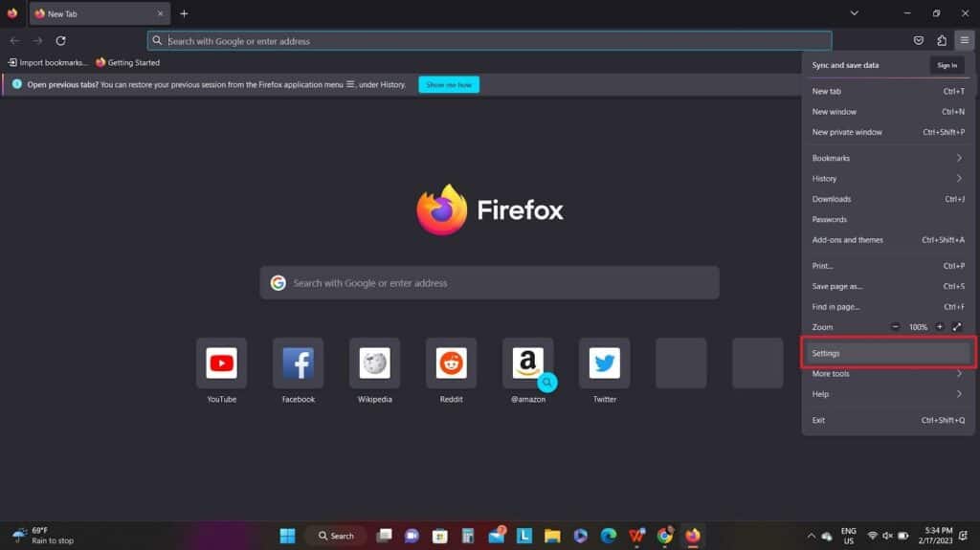Zoom in with plus button in menu
Viewport: 980px width, 550px height.
[940, 327]
